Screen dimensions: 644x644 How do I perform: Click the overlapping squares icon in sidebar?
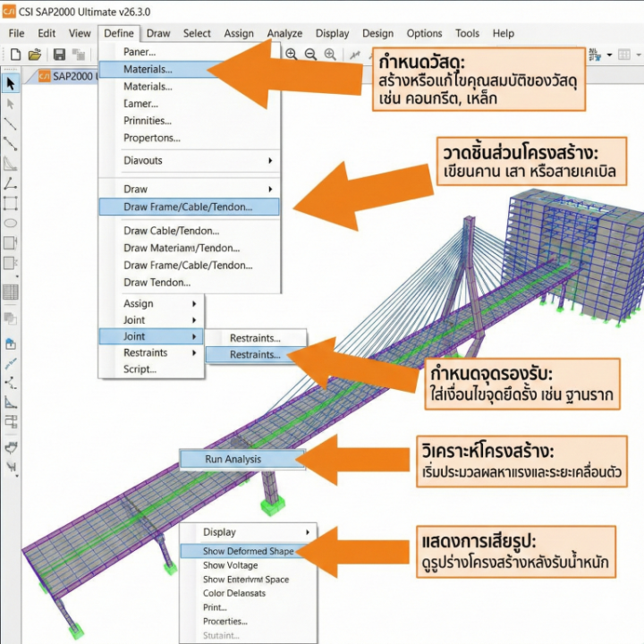tap(10, 318)
